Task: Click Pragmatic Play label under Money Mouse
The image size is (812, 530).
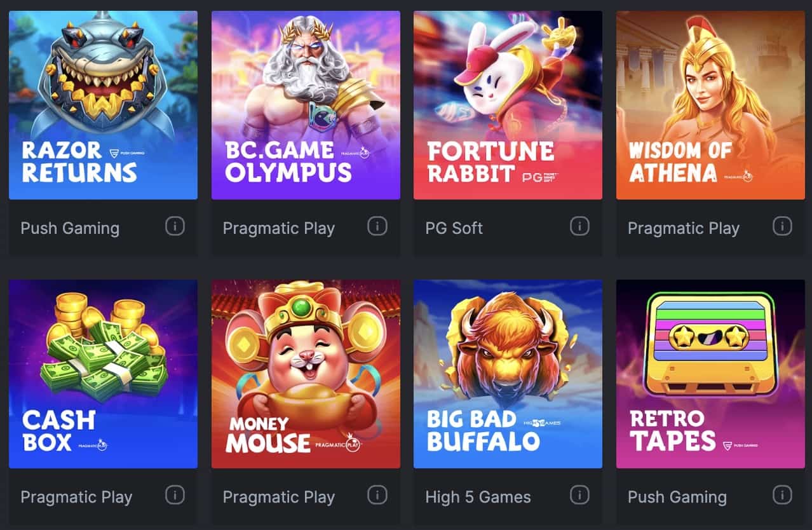Action: pyautogui.click(x=279, y=497)
